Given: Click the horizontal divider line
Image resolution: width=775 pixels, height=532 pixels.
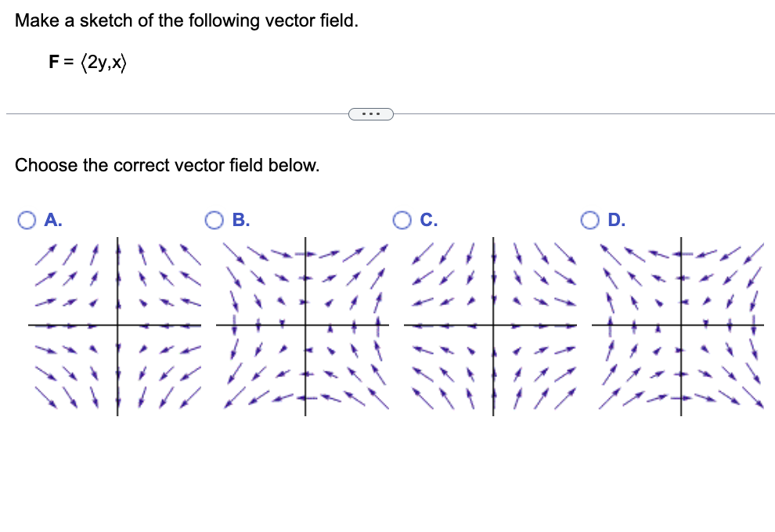Looking at the screenshot, I should click(157, 113).
